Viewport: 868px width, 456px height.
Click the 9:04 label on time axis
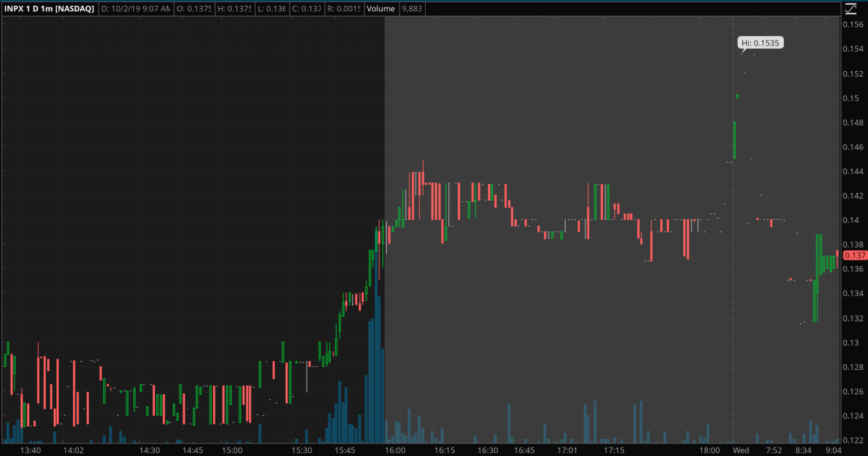click(833, 450)
